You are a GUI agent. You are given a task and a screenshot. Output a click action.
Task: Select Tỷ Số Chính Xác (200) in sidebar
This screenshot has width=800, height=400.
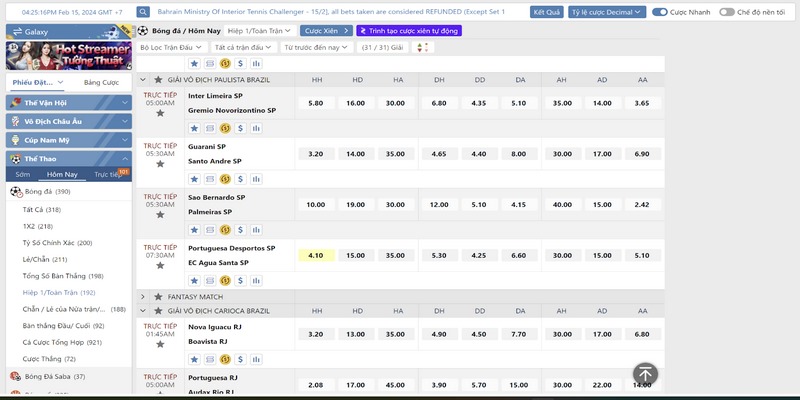tap(57, 243)
